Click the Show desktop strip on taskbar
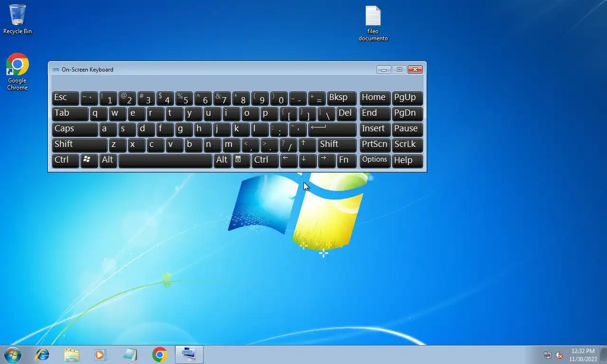Viewport: 607px width, 364px height. point(604,355)
